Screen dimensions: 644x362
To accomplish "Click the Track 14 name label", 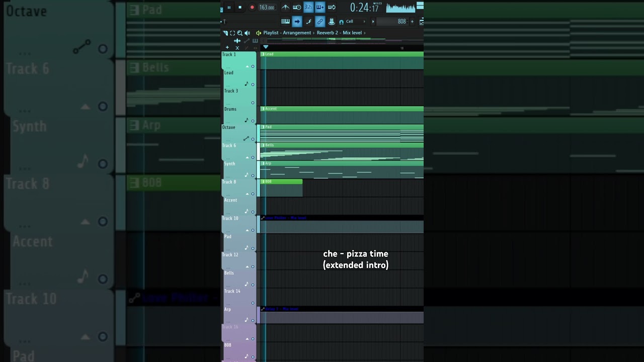I will [232, 291].
